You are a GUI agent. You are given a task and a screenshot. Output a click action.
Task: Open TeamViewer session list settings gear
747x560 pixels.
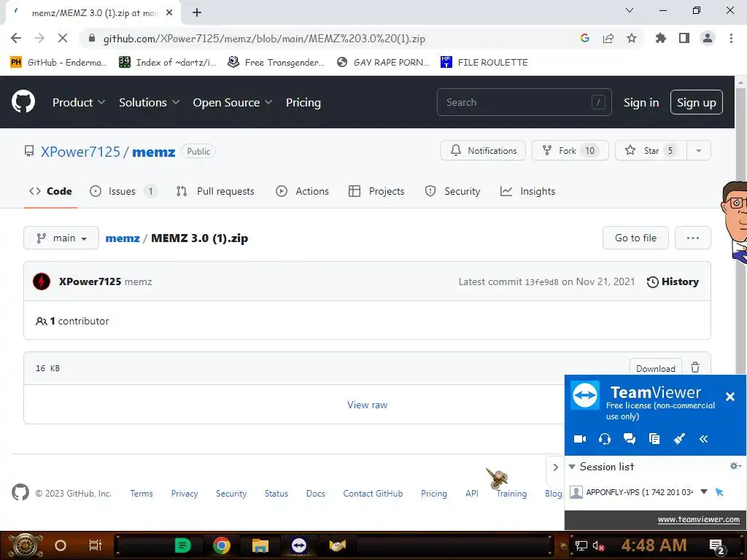[735, 466]
